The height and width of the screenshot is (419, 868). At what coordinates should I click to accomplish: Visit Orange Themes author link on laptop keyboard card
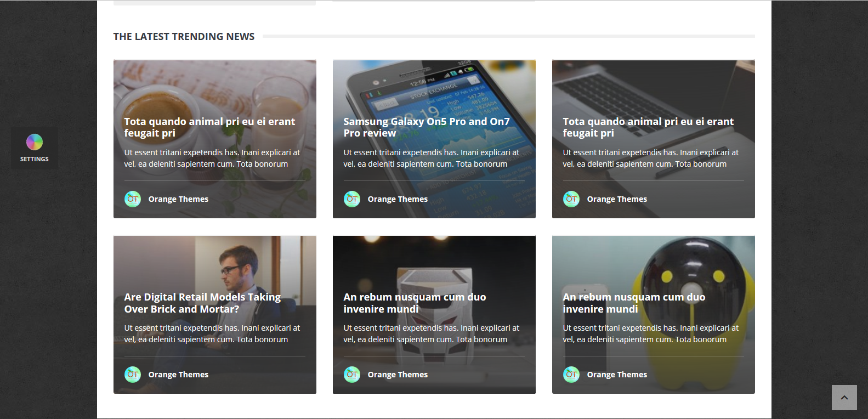coord(617,199)
